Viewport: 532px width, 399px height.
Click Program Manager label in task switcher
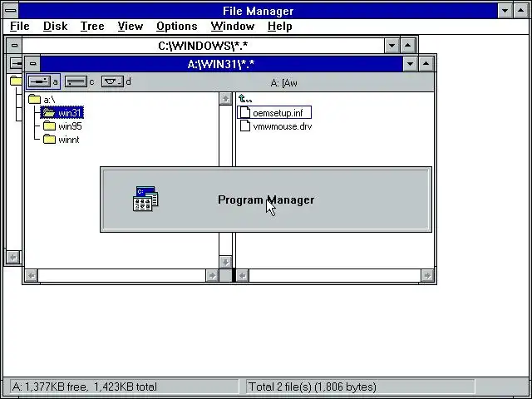[266, 199]
